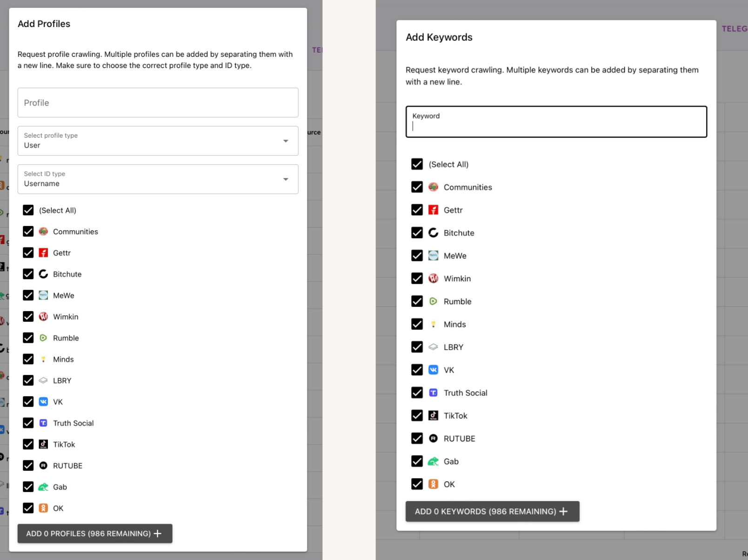Click Truth Social icon in Add Profiles dialog
Viewport: 748px width, 560px height.
(x=43, y=423)
